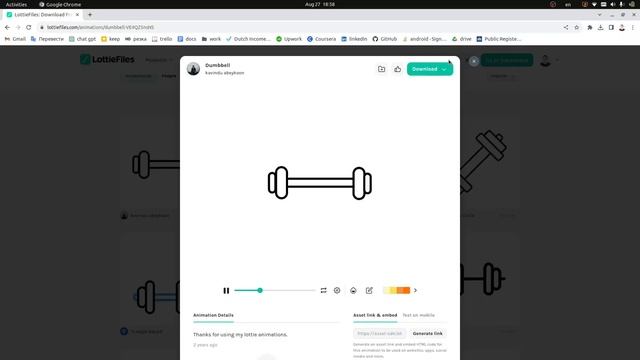Open the android Sign bookmark
Image resolution: width=640 pixels, height=360 pixels.
424,39
